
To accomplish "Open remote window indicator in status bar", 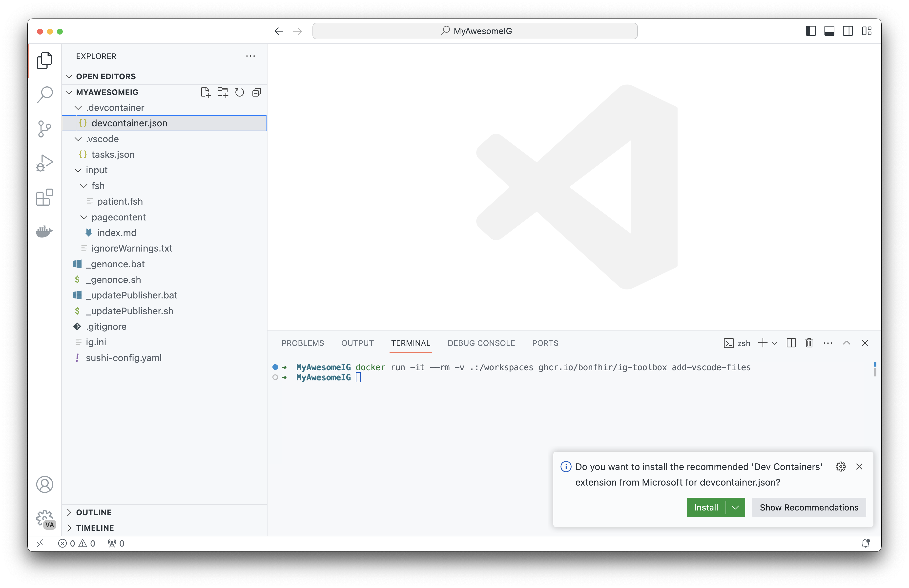I will [x=40, y=543].
